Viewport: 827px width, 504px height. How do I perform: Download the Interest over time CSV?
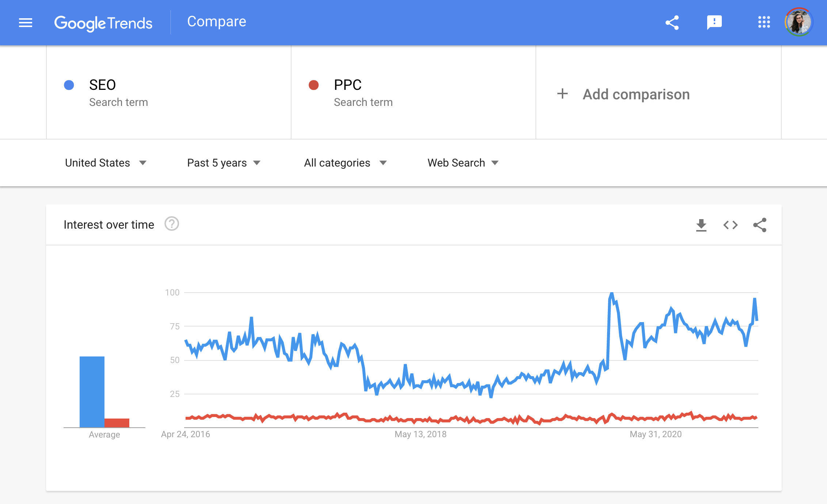tap(701, 225)
